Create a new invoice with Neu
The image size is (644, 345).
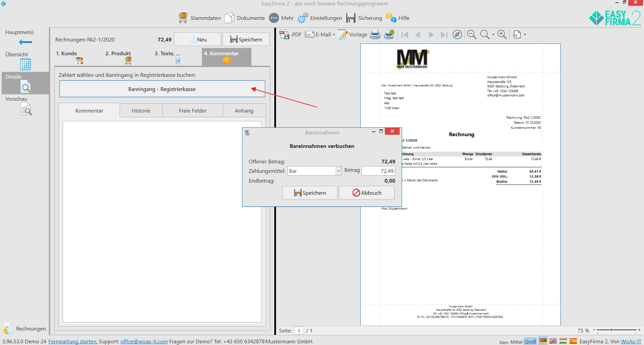click(197, 39)
